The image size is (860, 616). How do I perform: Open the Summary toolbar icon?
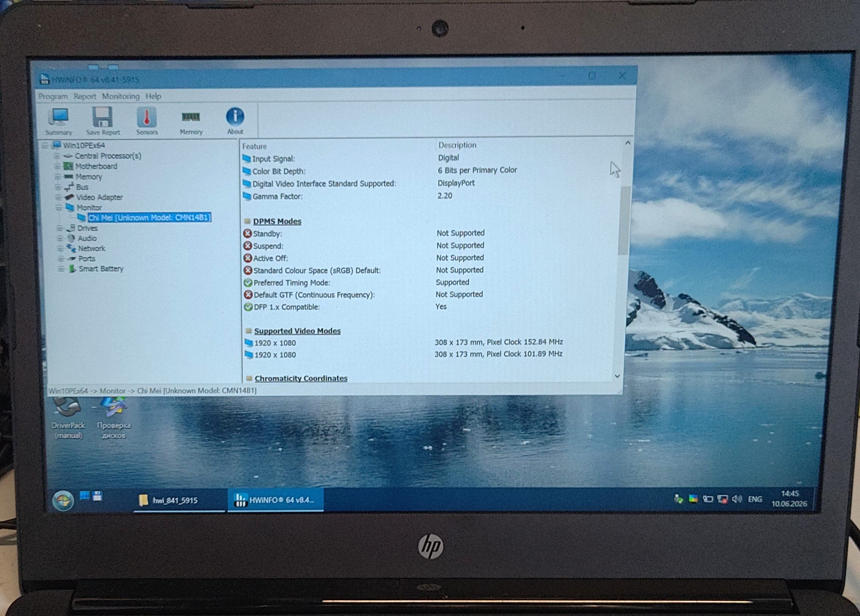click(58, 121)
